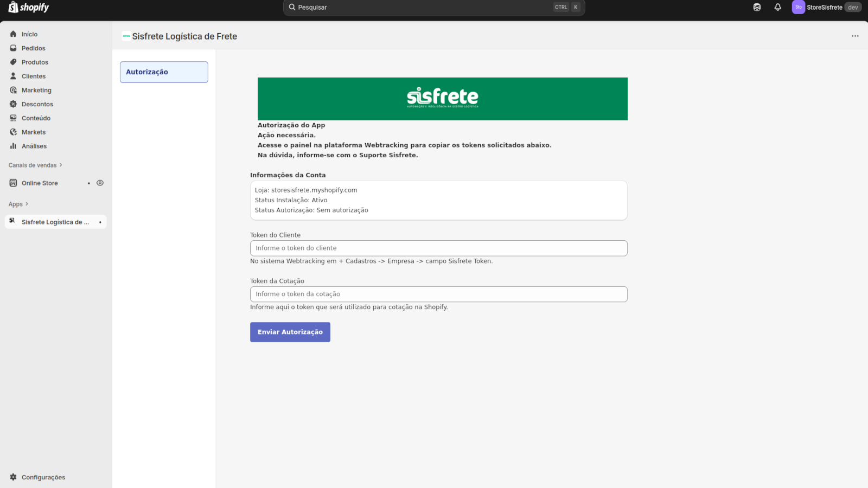Click 'Status Instalação: Ativo' text
Image resolution: width=868 pixels, height=488 pixels.
point(291,200)
